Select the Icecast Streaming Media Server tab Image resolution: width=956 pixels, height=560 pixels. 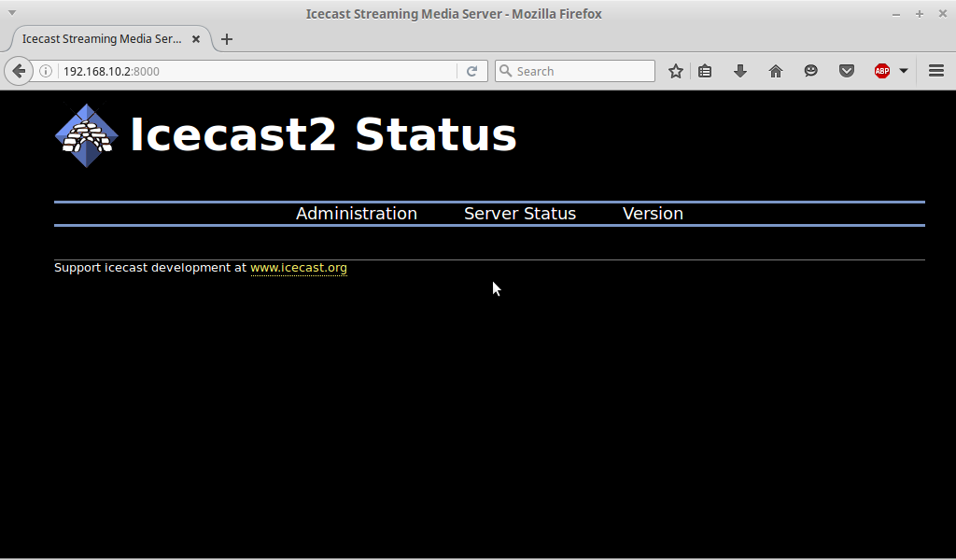pos(112,39)
